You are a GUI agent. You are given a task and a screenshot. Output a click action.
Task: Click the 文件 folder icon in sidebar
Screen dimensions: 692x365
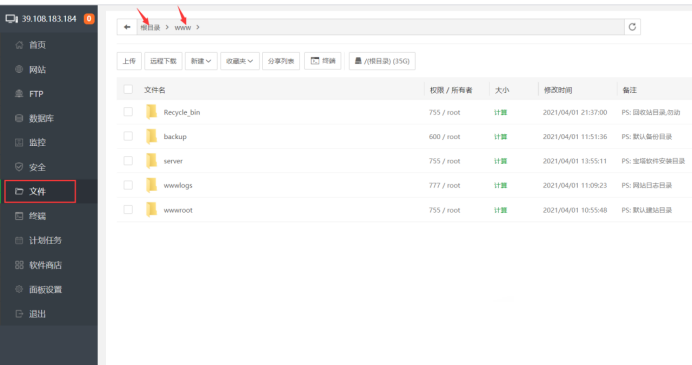pos(19,192)
